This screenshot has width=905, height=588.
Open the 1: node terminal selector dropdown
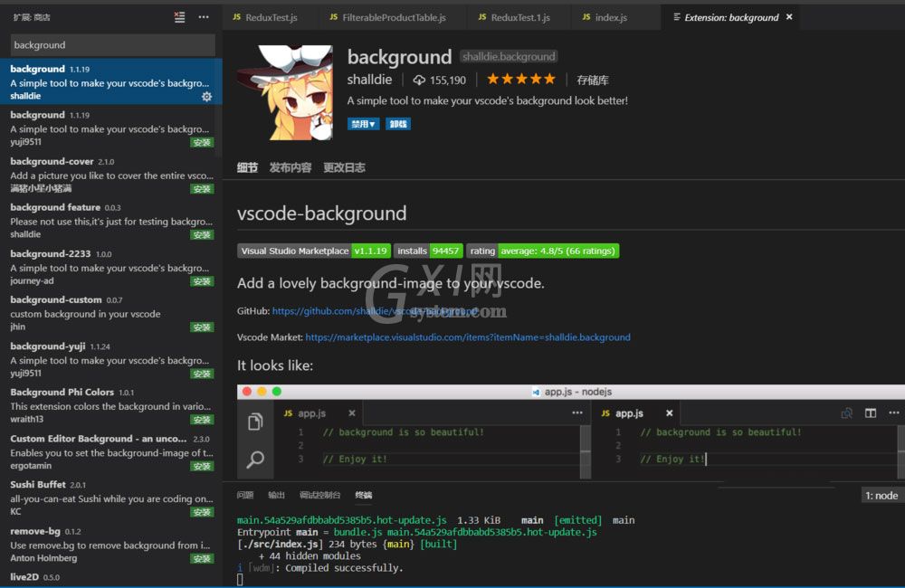[x=881, y=495]
